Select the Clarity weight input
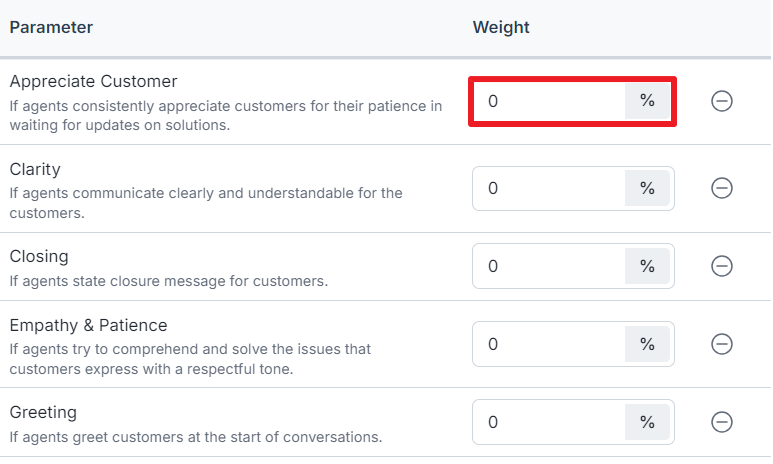This screenshot has height=464, width=773. point(549,188)
